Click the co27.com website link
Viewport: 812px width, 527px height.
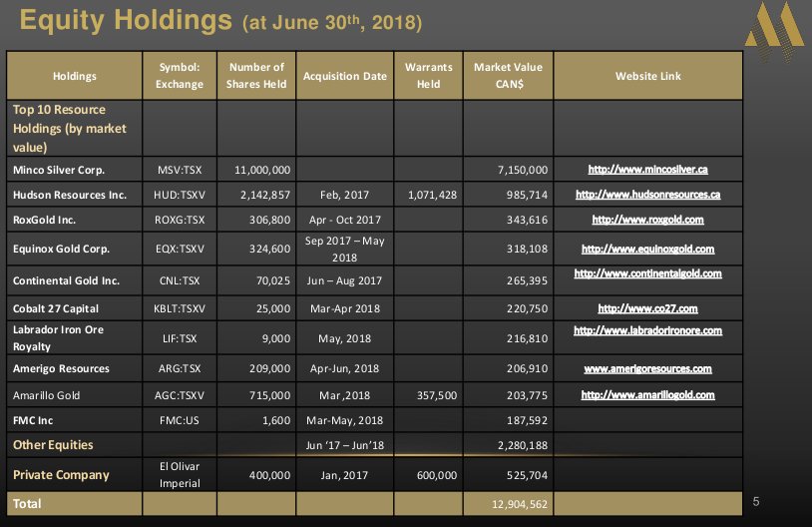[x=647, y=309]
